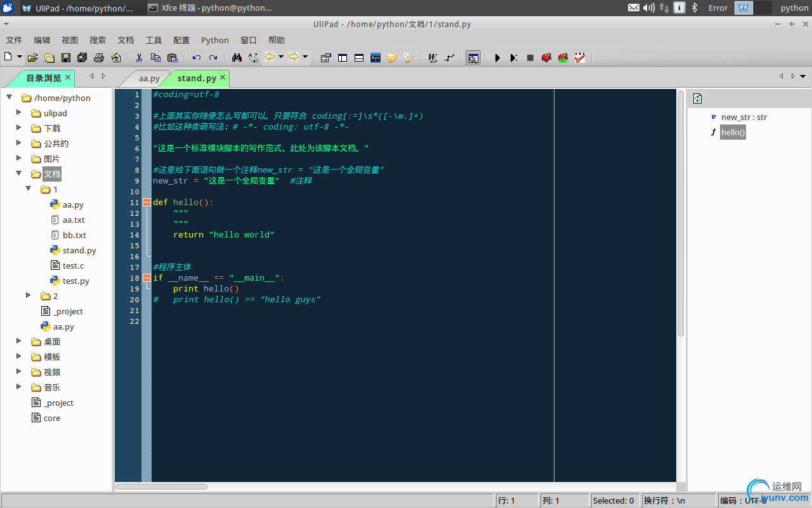Open the Python menu
The width and height of the screenshot is (812, 508).
point(215,40)
